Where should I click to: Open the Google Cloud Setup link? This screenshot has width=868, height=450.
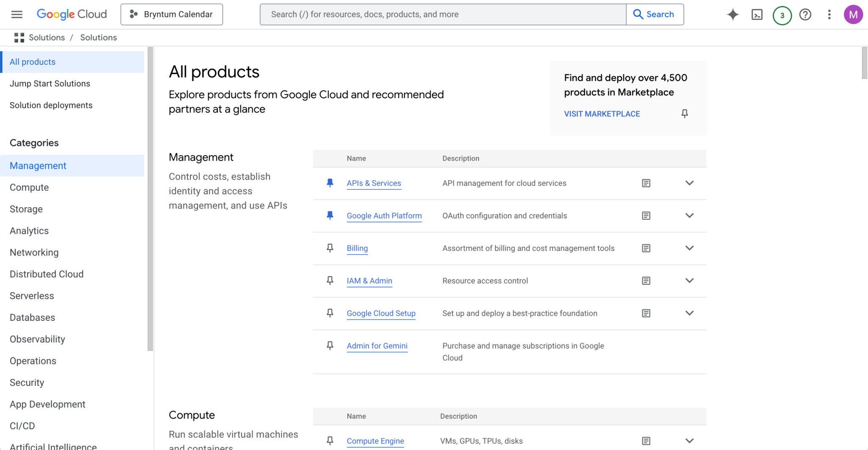(381, 313)
